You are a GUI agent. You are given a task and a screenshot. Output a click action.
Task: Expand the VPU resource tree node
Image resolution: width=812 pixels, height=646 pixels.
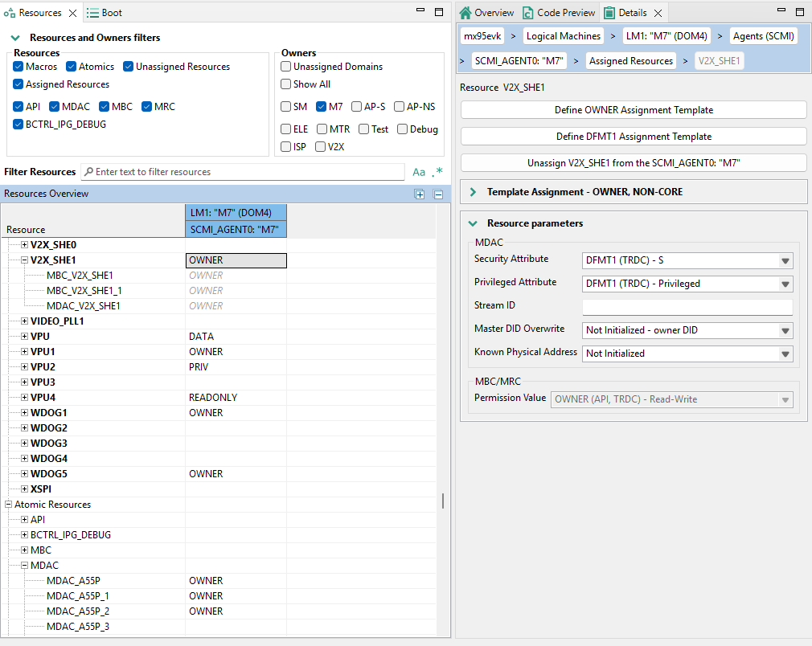coord(25,337)
